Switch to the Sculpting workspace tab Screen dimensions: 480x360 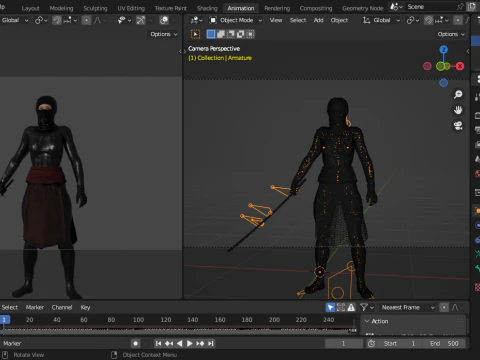pos(95,8)
